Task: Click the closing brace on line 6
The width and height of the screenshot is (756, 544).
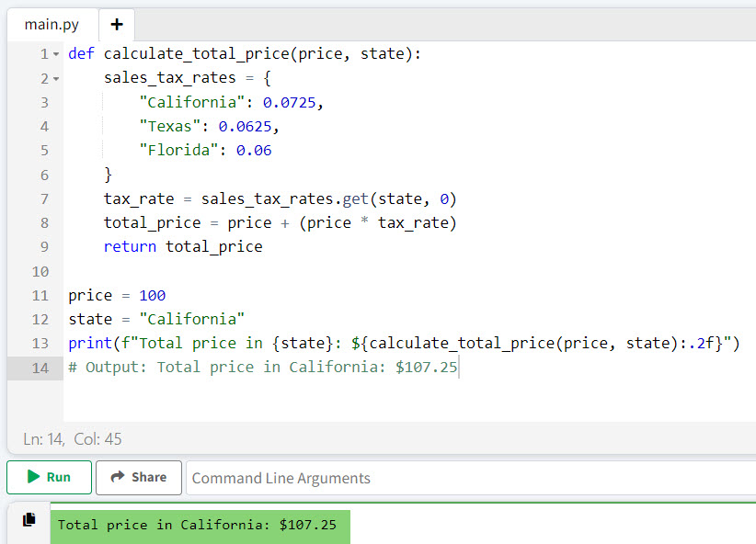Action: 108,175
